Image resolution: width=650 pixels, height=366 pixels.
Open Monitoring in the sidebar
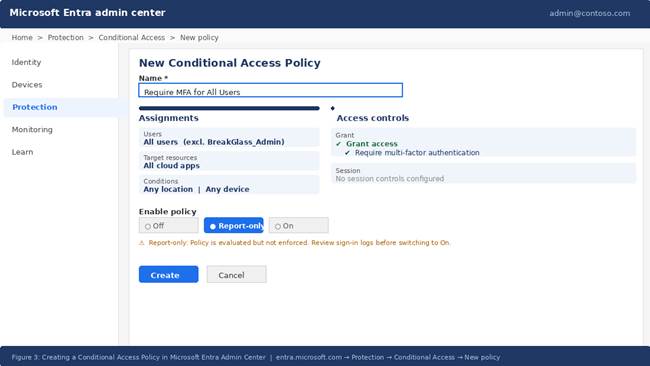pyautogui.click(x=32, y=130)
